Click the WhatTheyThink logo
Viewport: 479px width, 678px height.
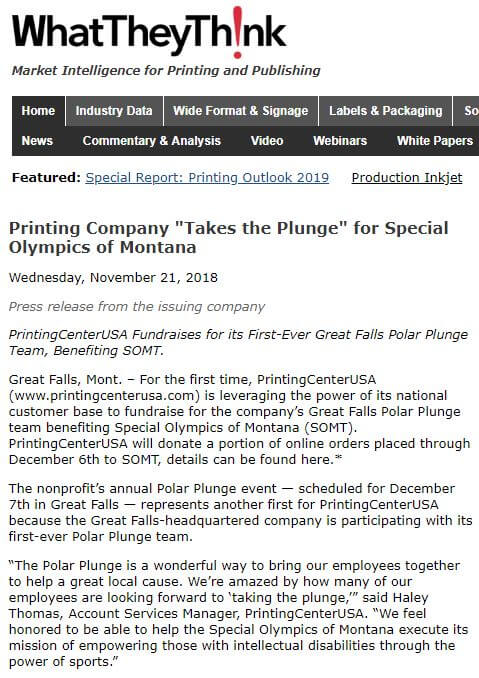point(149,32)
